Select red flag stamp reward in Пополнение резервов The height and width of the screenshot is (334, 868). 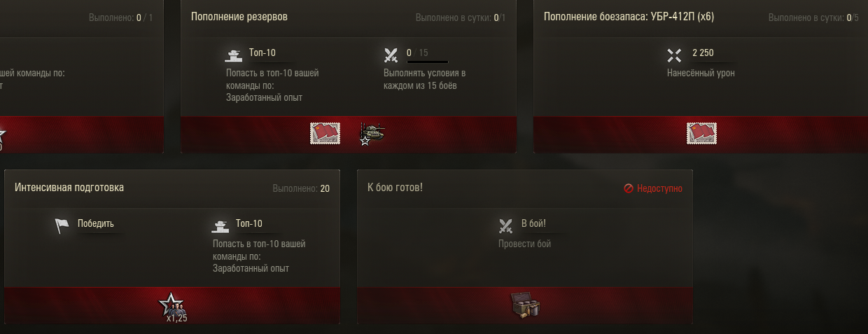pyautogui.click(x=325, y=133)
